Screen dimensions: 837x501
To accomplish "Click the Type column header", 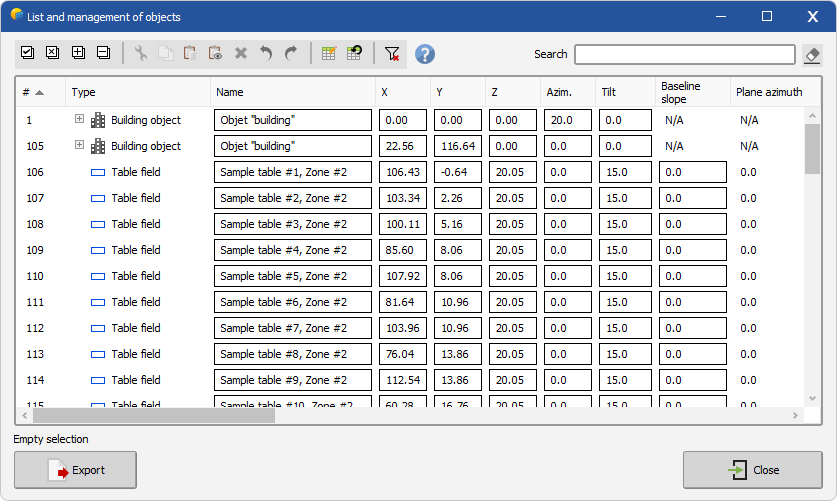I will pos(138,92).
